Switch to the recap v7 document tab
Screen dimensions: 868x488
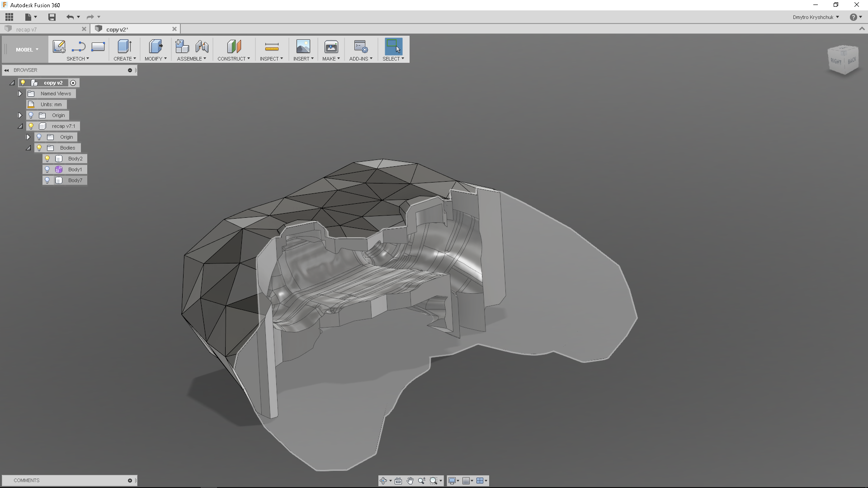[44, 29]
